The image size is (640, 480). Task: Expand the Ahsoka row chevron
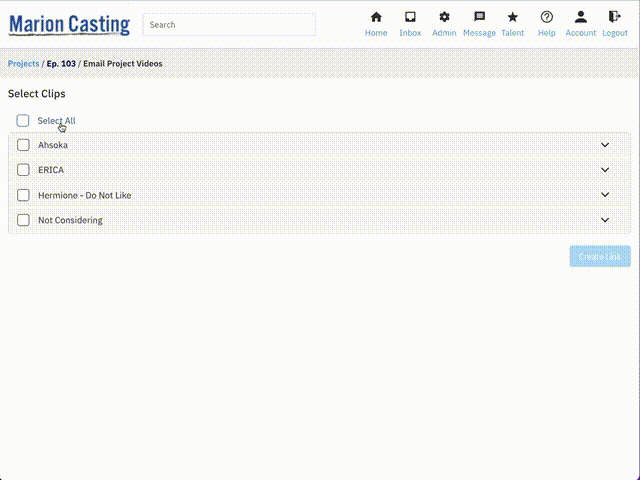605,145
